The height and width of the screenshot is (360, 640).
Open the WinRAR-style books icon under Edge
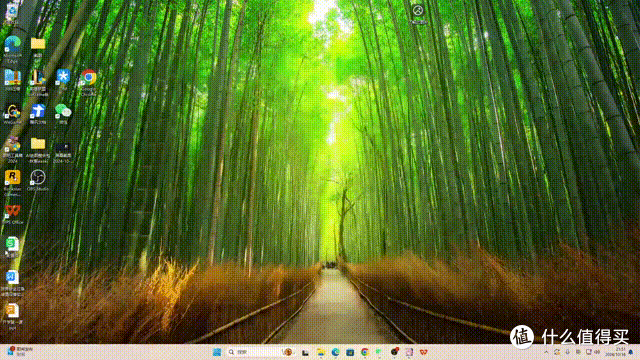click(13, 78)
